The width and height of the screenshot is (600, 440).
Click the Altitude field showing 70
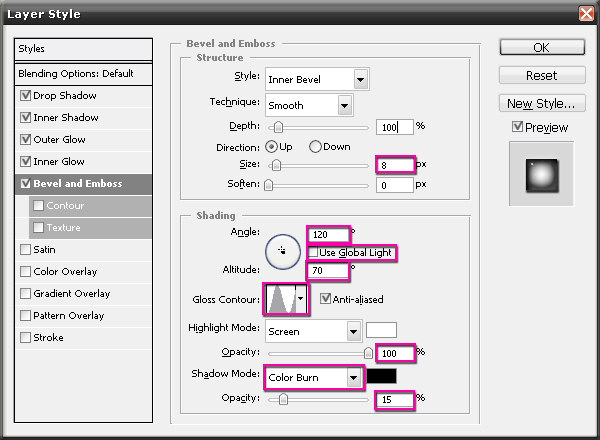click(328, 271)
